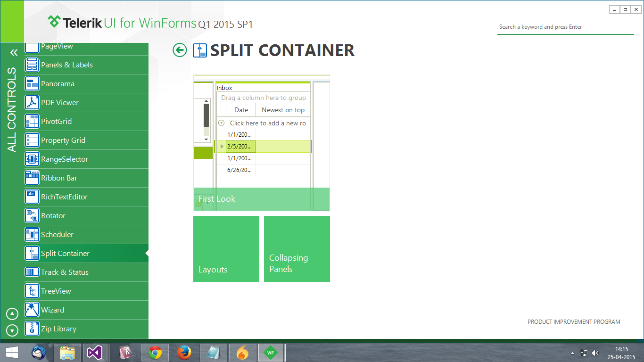Switch to Visual Studio in the taskbar
Screen dimensions: 644x362
(95, 353)
